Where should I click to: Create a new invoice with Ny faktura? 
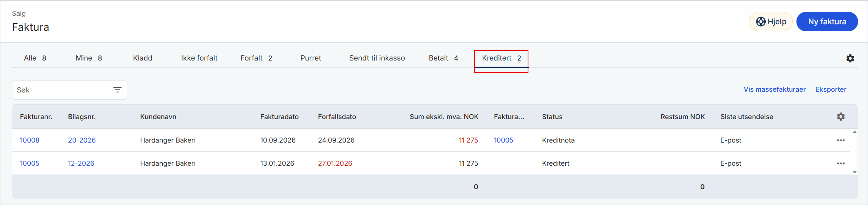[827, 22]
